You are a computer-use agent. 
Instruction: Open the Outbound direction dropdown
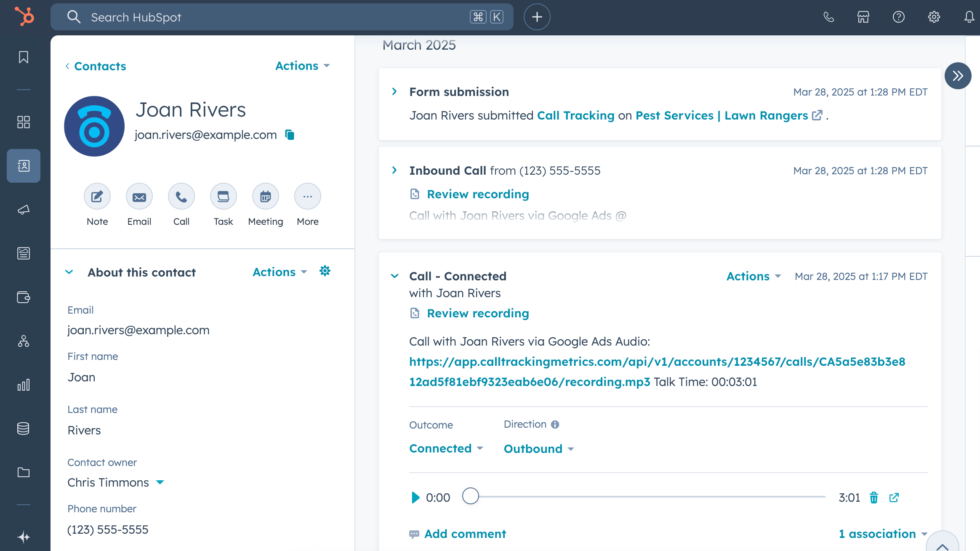[538, 448]
